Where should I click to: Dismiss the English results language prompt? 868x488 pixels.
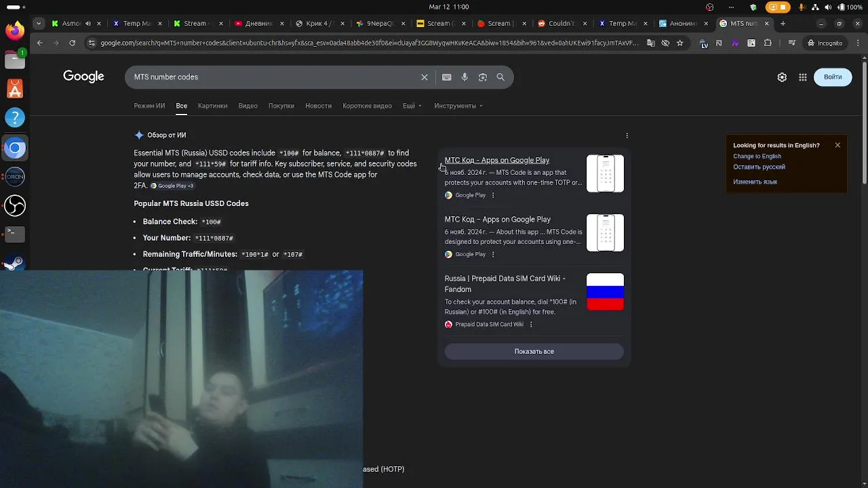[837, 145]
